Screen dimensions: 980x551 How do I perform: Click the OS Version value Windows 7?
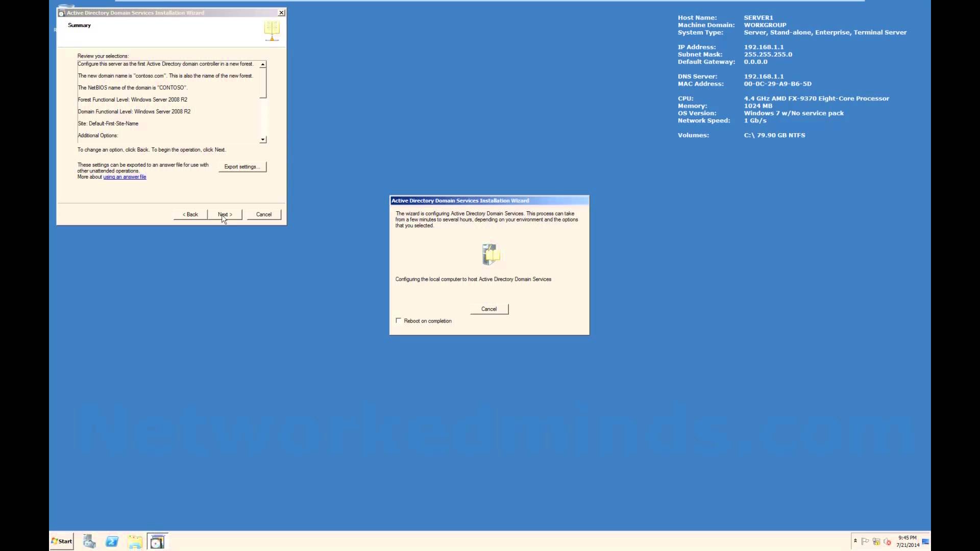click(794, 113)
